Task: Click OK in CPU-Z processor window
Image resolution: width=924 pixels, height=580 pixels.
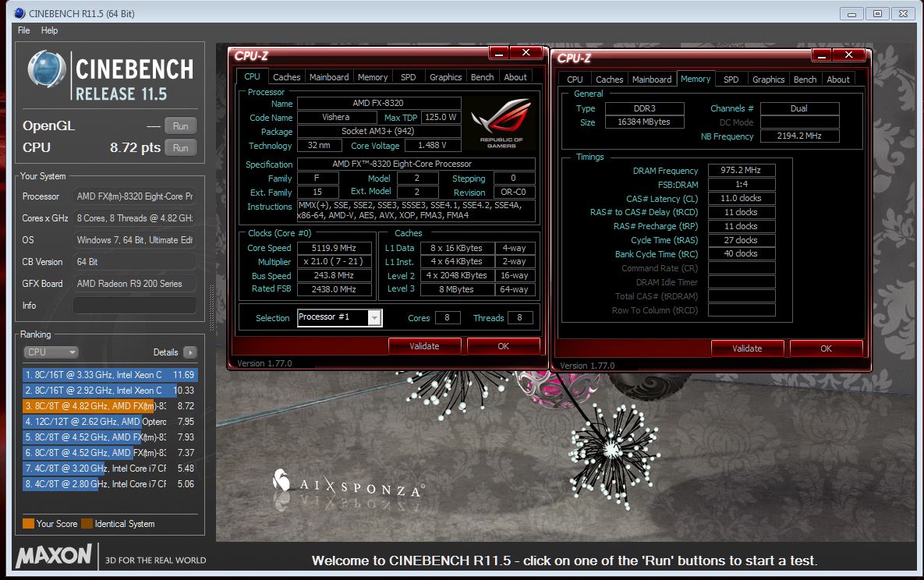Action: (x=503, y=346)
